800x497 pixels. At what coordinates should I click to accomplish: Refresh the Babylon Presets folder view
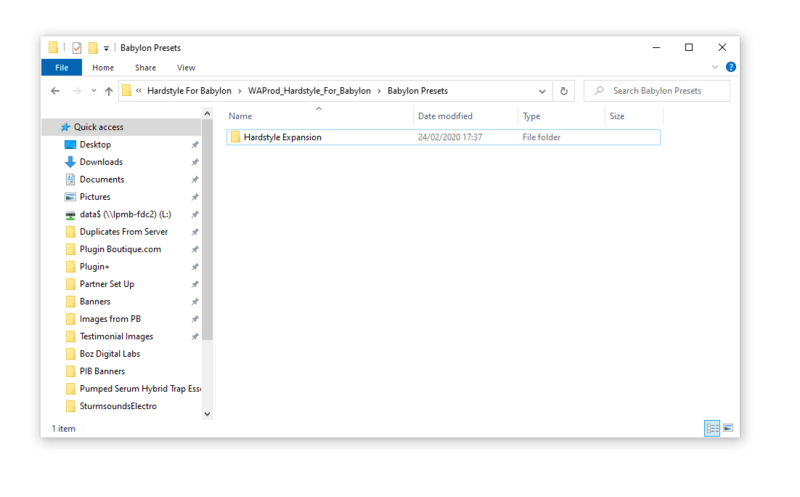click(564, 91)
